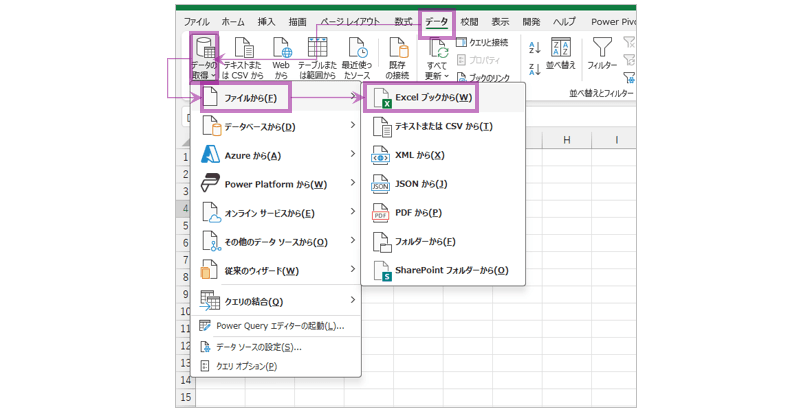The height and width of the screenshot is (414, 807).
Task: Select the Power Pivot ribbon tab
Action: click(613, 22)
